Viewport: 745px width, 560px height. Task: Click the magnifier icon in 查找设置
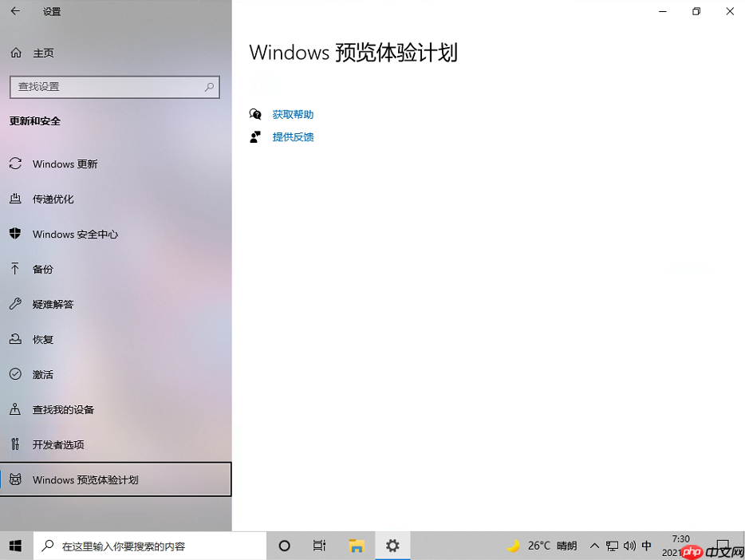(209, 87)
